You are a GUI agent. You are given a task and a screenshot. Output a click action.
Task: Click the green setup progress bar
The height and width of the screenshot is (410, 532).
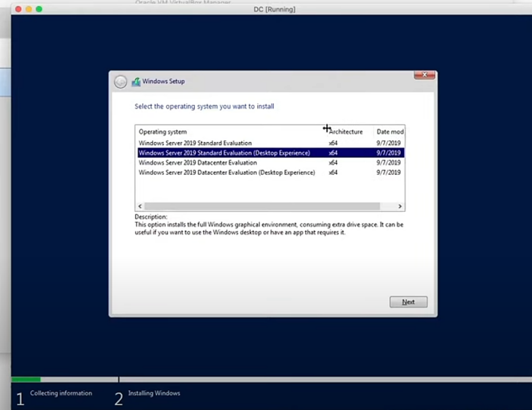pos(26,379)
